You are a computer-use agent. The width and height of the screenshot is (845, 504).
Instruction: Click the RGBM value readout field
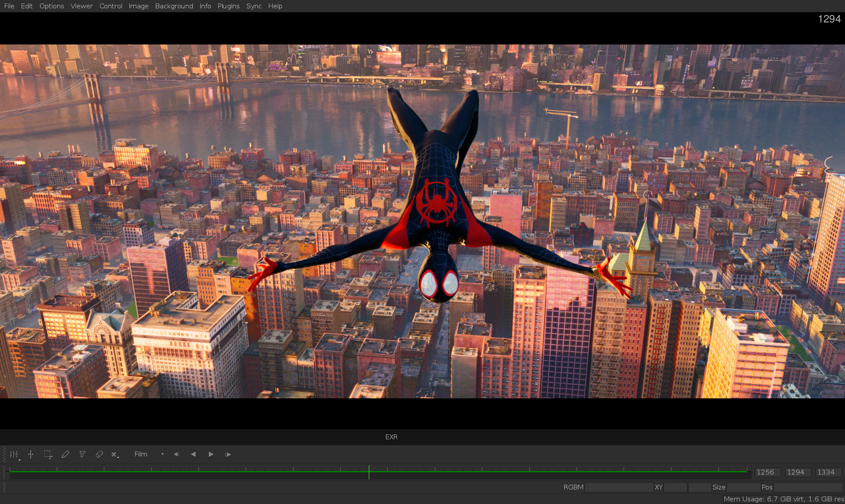tap(619, 487)
